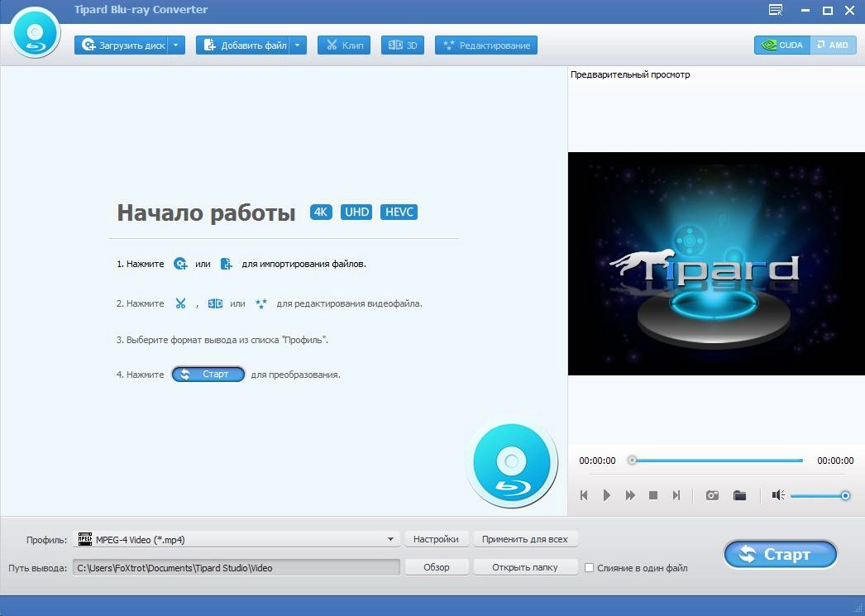Expand the Добавить файл dropdown arrow
This screenshot has width=865, height=616.
click(x=298, y=45)
